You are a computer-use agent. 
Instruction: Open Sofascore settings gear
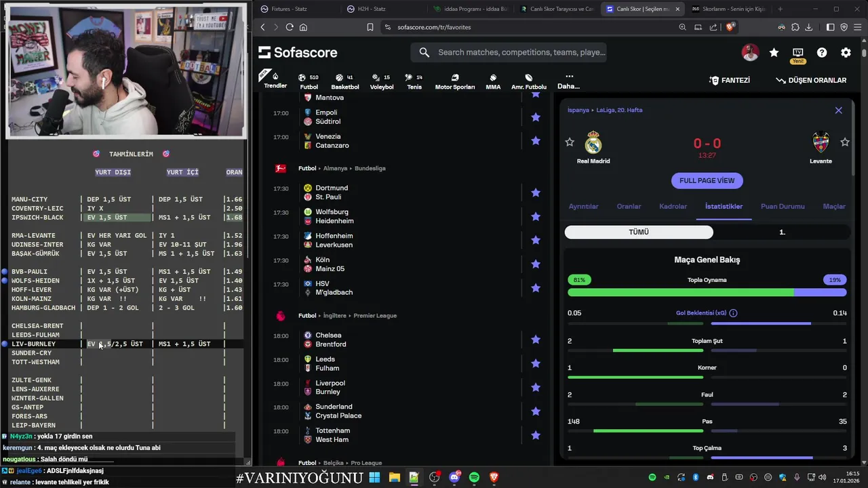846,53
